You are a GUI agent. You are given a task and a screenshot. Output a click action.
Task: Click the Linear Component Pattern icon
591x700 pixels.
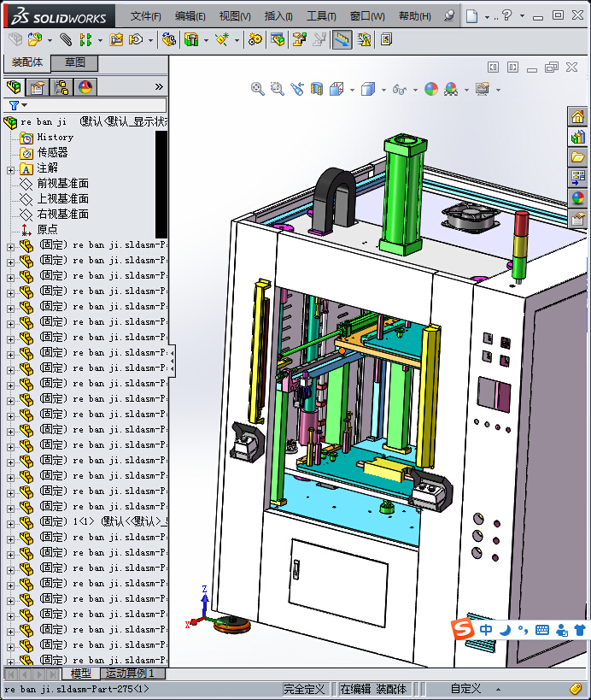85,39
